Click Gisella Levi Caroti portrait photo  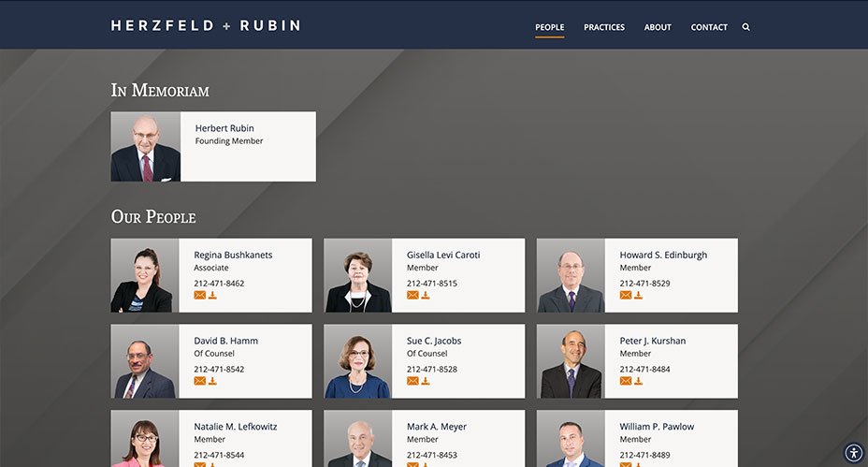click(357, 275)
